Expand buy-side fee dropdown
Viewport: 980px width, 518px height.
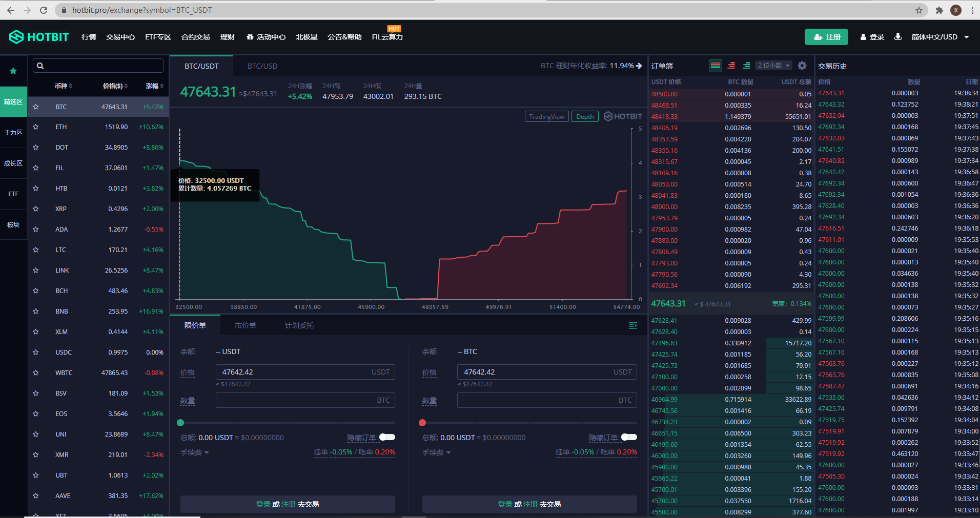coord(195,452)
